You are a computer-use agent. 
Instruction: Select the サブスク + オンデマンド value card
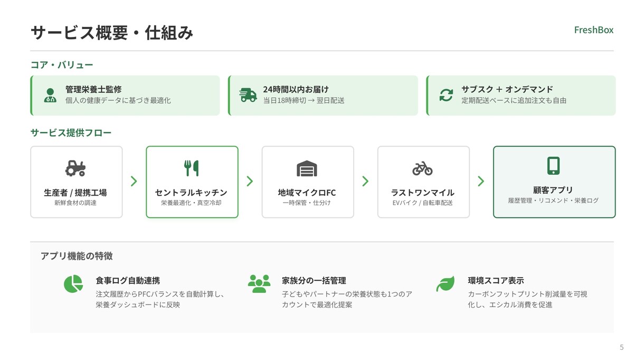coord(521,96)
